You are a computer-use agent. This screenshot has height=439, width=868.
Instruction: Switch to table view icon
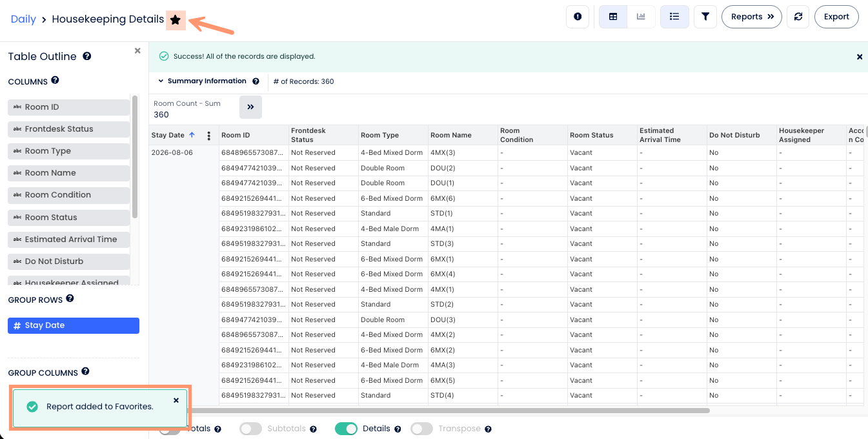(x=613, y=17)
